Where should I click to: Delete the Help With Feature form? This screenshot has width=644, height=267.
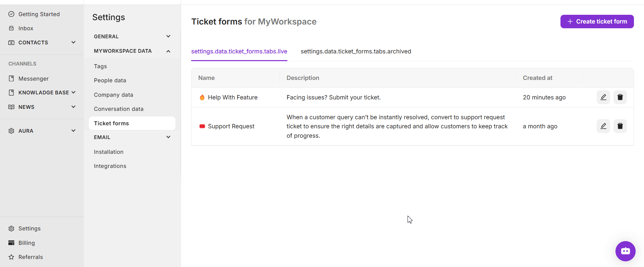(620, 97)
